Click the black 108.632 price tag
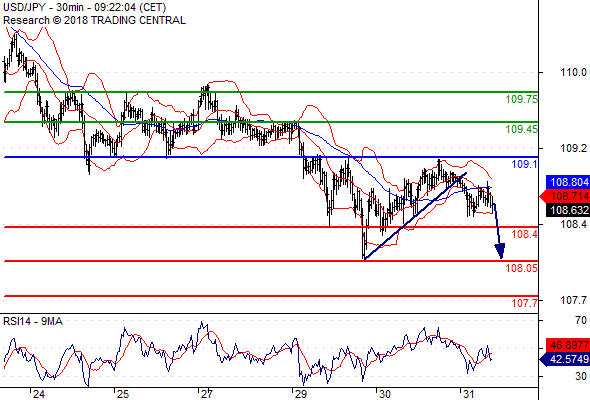590x400 pixels. pos(568,210)
